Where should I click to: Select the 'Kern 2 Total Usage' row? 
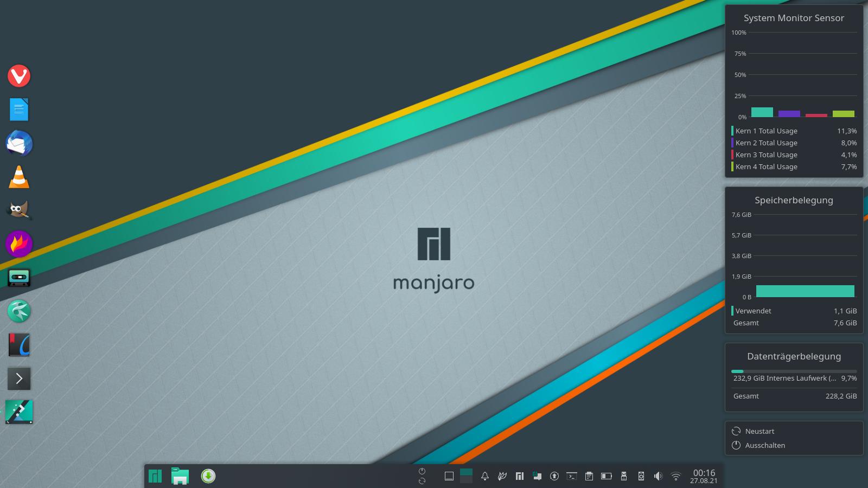pyautogui.click(x=794, y=143)
